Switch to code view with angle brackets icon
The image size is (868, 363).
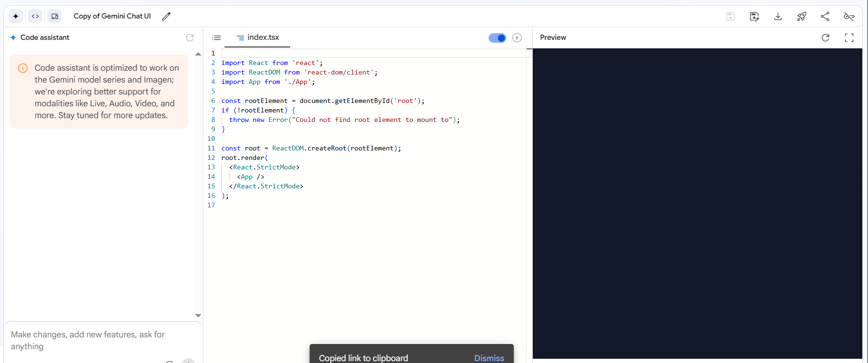35,16
